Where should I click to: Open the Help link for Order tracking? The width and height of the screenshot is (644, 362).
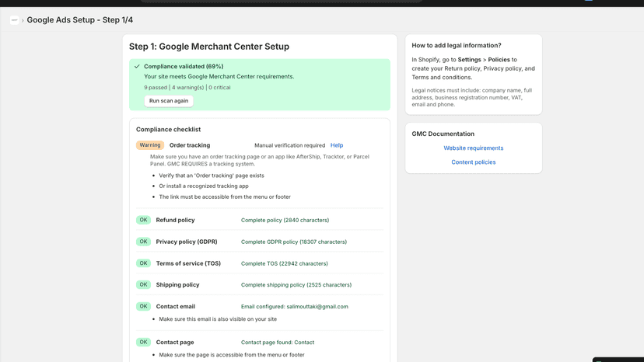coord(336,145)
